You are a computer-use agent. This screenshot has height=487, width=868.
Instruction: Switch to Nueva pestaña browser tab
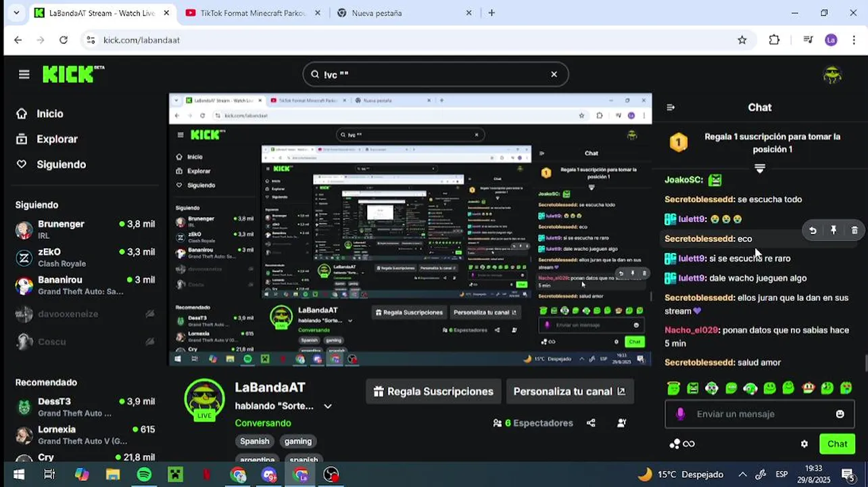pyautogui.click(x=406, y=13)
